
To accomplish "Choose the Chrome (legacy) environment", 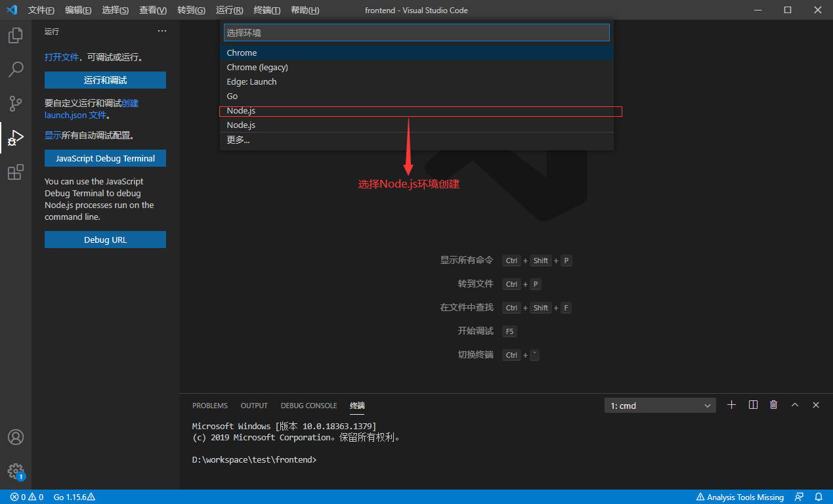I will (417, 67).
